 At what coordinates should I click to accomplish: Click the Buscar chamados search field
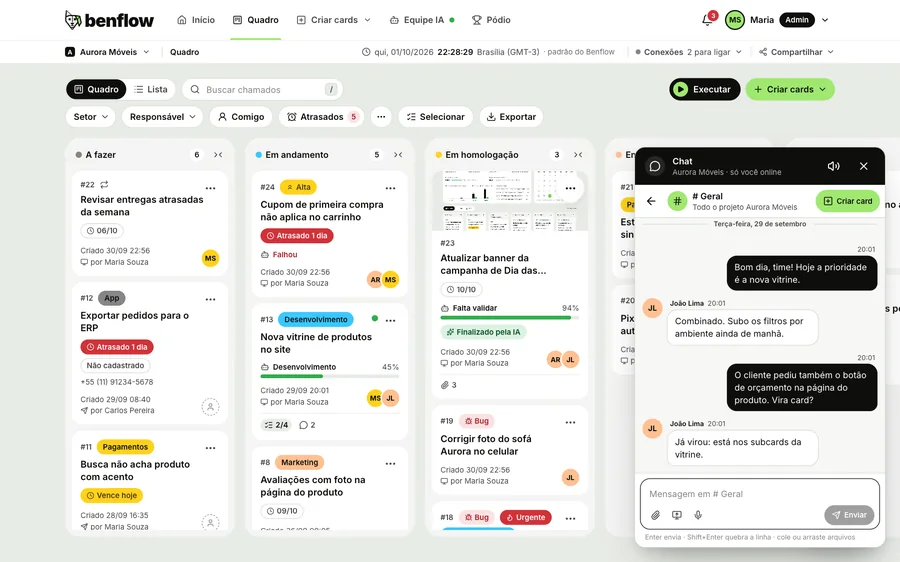point(262,89)
